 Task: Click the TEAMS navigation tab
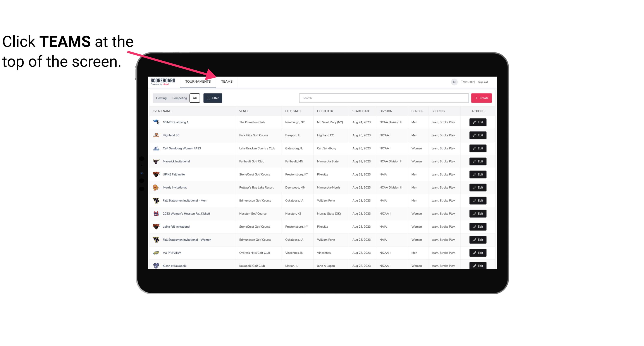click(x=226, y=82)
